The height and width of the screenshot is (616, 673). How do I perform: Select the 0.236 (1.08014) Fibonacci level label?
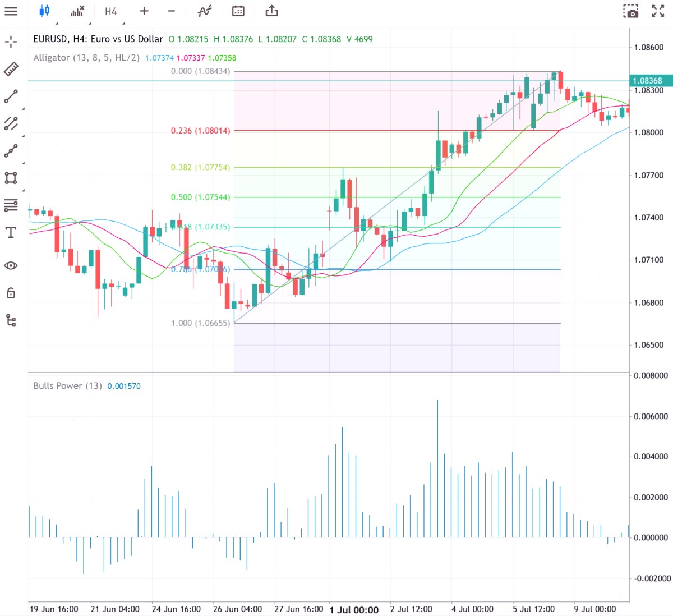tap(200, 131)
